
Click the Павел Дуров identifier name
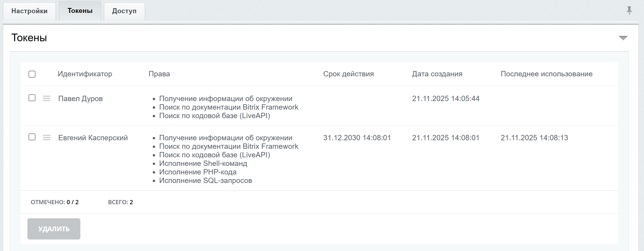[x=80, y=99]
